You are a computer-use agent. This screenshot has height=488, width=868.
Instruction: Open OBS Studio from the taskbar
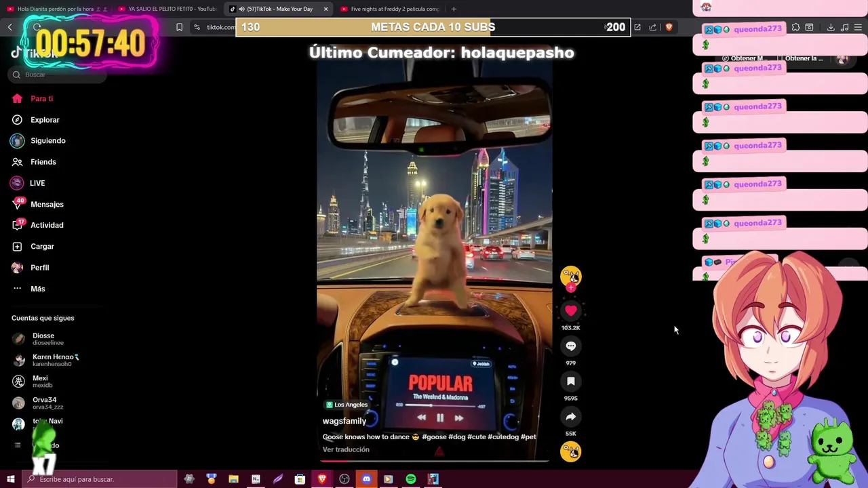[x=344, y=479]
